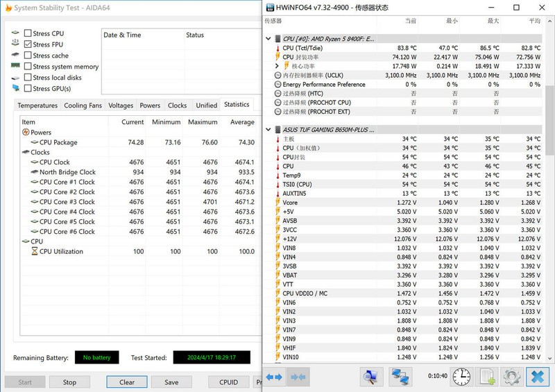Image resolution: width=555 pixels, height=392 pixels.
Task: Open the Unified tab
Action: [206, 105]
